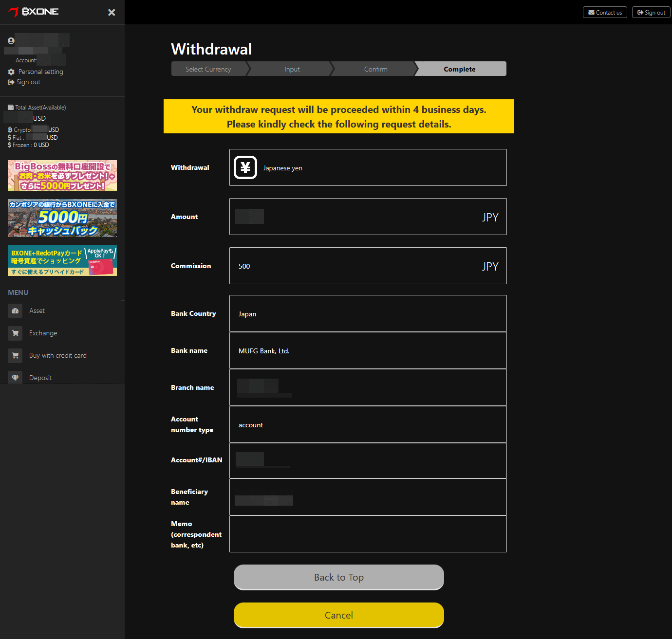Select the Select Currency step

tap(208, 69)
